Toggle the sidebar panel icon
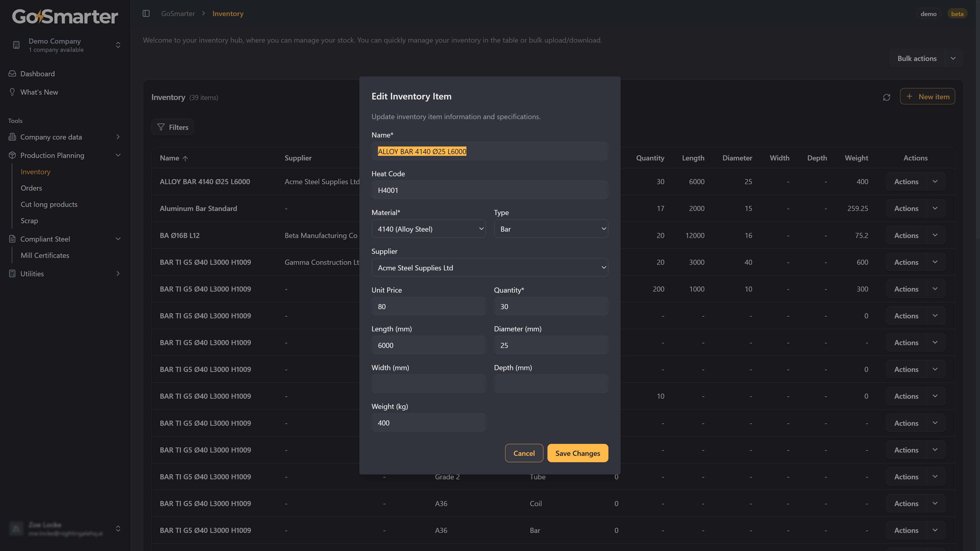Viewport: 980px width, 551px height. (146, 14)
